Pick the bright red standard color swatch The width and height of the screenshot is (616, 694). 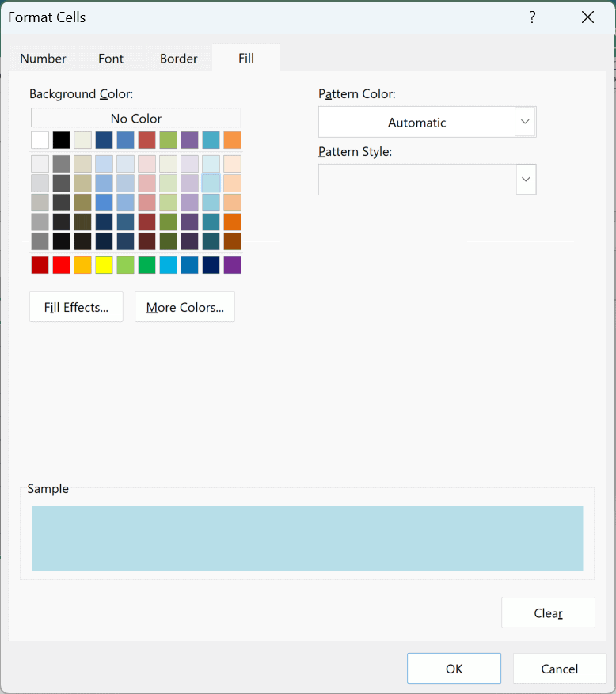pos(61,265)
